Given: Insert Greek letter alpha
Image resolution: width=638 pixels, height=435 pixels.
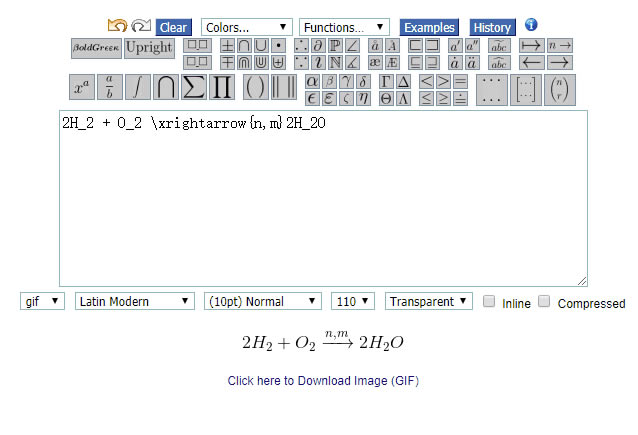Looking at the screenshot, I should click(312, 82).
